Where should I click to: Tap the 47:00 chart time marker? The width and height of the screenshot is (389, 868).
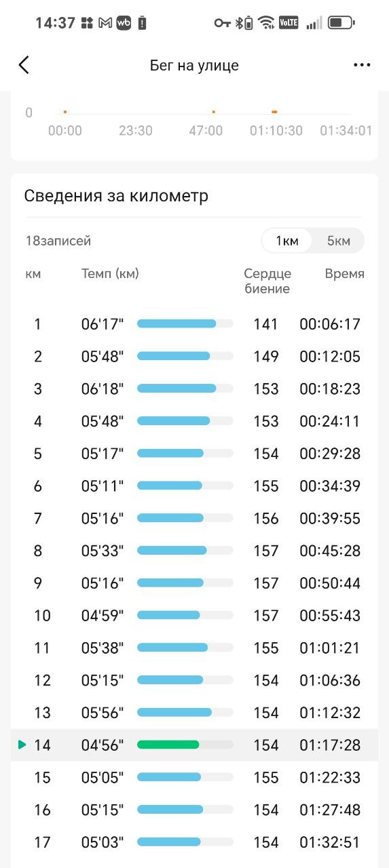(x=206, y=130)
